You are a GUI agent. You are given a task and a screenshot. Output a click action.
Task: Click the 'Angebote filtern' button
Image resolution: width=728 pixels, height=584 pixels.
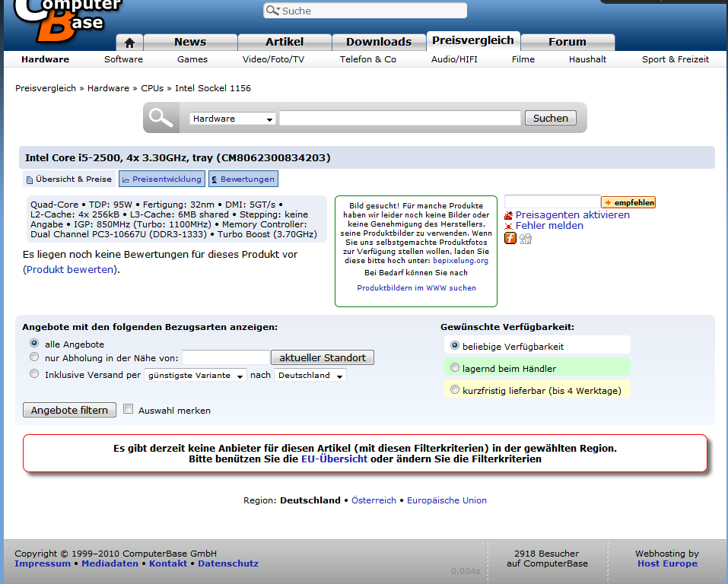[70, 410]
